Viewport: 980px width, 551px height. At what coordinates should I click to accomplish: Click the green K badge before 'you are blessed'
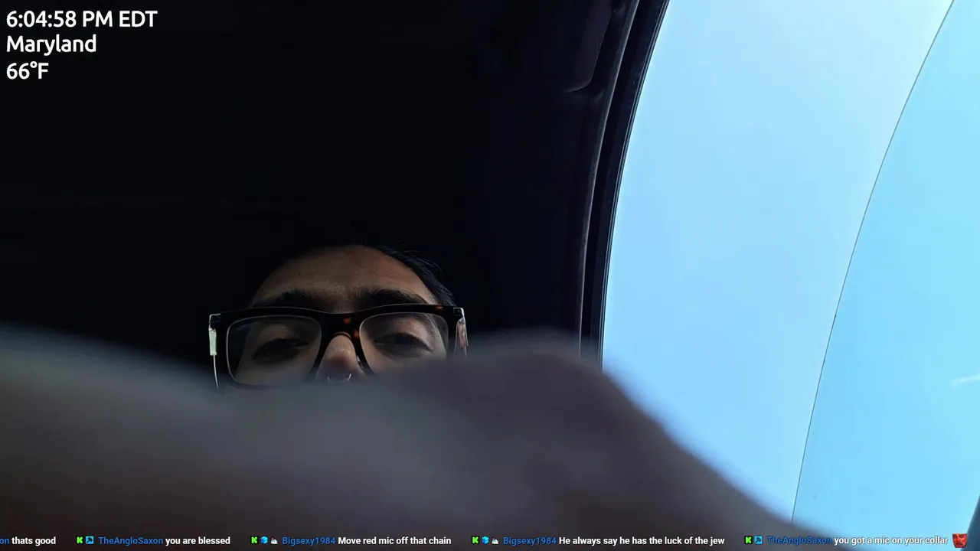click(80, 540)
